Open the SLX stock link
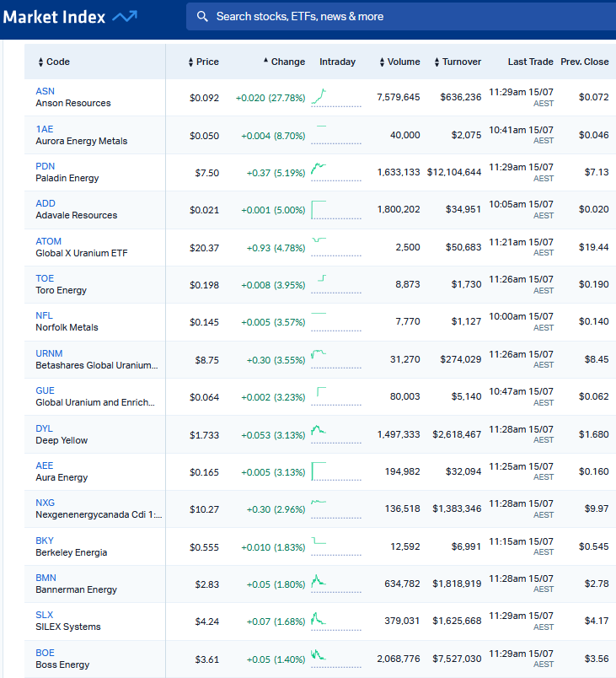Viewport: 616px width, 678px height. (x=44, y=616)
